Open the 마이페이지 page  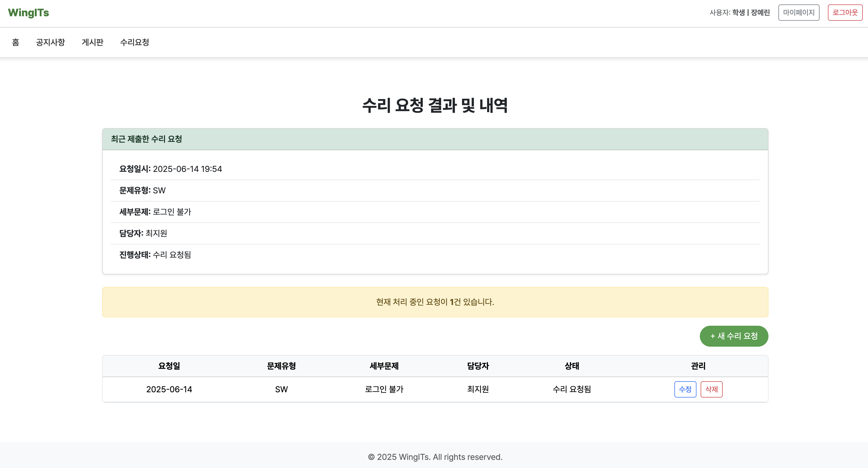point(799,13)
